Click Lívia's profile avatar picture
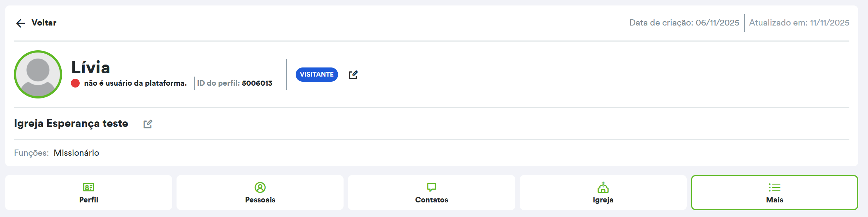 (38, 74)
